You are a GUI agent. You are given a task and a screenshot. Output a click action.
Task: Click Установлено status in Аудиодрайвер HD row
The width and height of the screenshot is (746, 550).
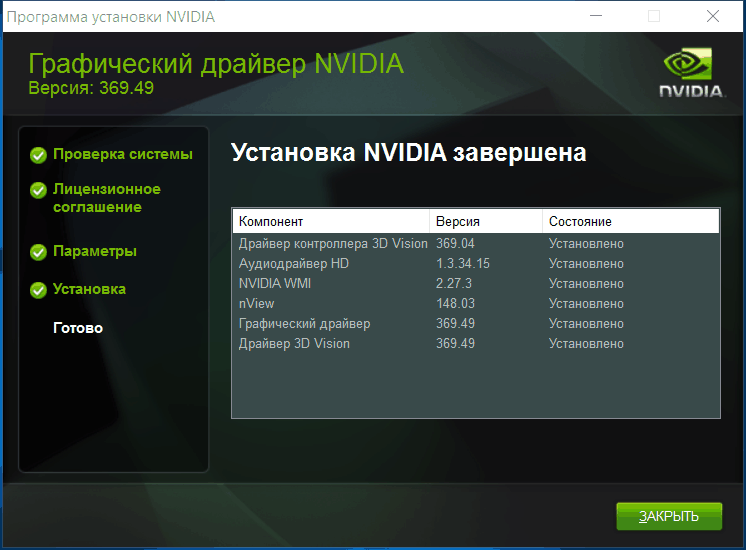pyautogui.click(x=586, y=264)
